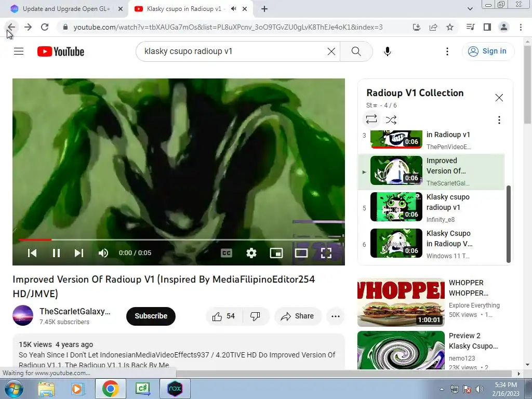Click the playlist panel scrollbar
The width and height of the screenshot is (532, 399).
(508, 224)
